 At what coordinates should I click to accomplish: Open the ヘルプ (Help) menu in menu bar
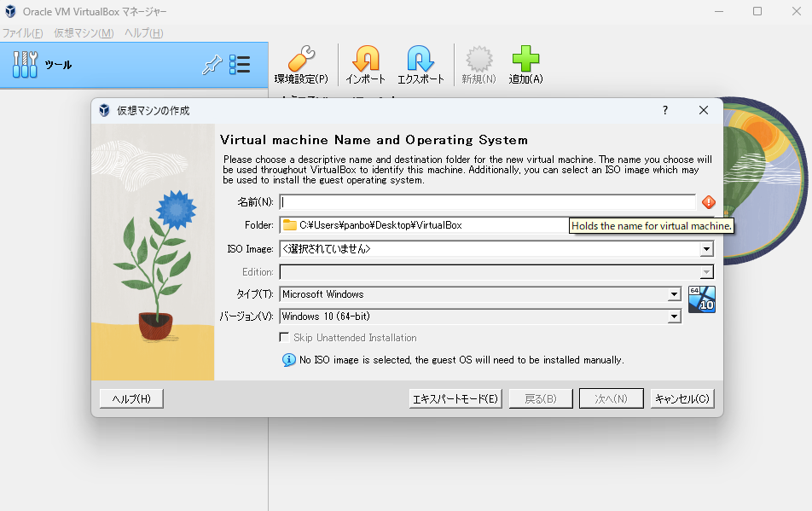143,33
